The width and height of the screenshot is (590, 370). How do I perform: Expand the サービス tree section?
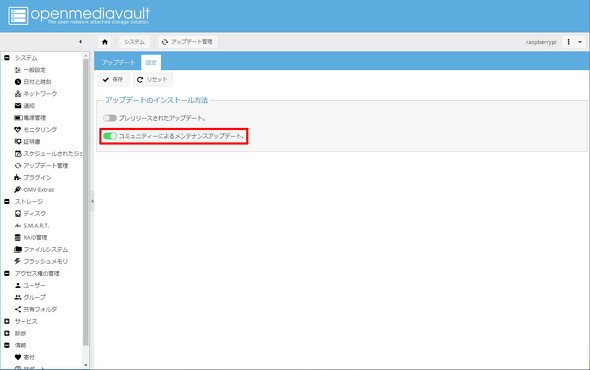click(x=7, y=321)
